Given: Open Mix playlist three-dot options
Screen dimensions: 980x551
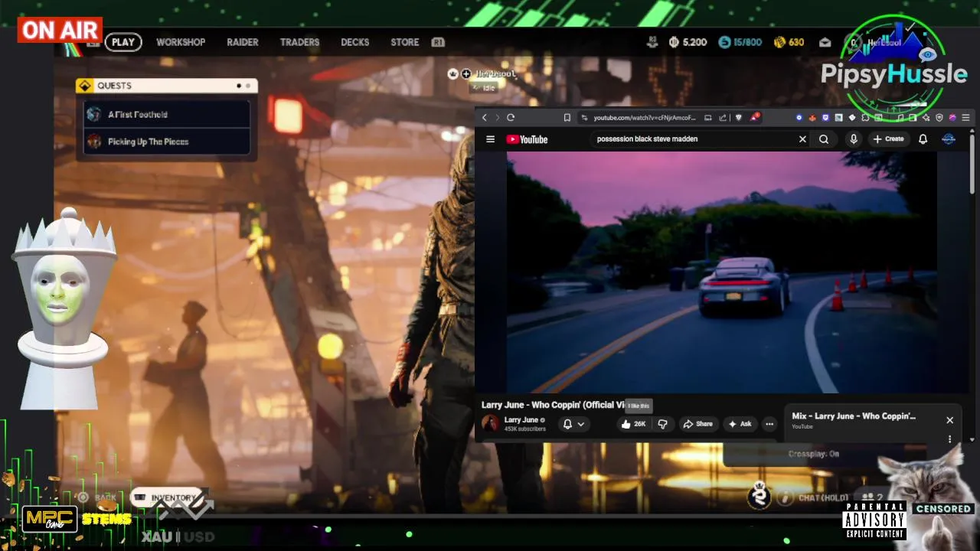Looking at the screenshot, I should pyautogui.click(x=950, y=439).
